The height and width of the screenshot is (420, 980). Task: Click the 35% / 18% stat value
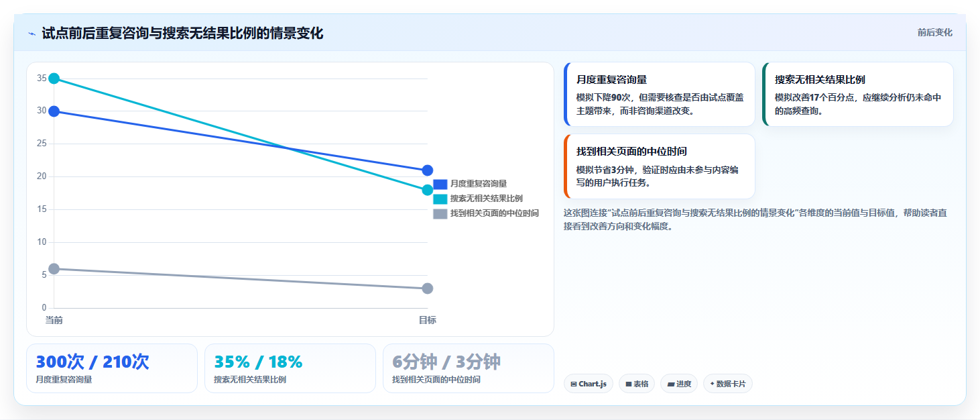(259, 362)
